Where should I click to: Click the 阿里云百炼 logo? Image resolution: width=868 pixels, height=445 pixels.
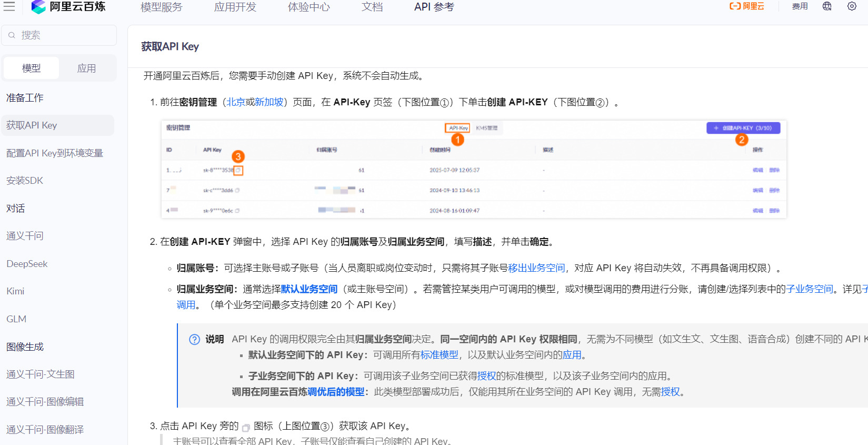(x=68, y=7)
